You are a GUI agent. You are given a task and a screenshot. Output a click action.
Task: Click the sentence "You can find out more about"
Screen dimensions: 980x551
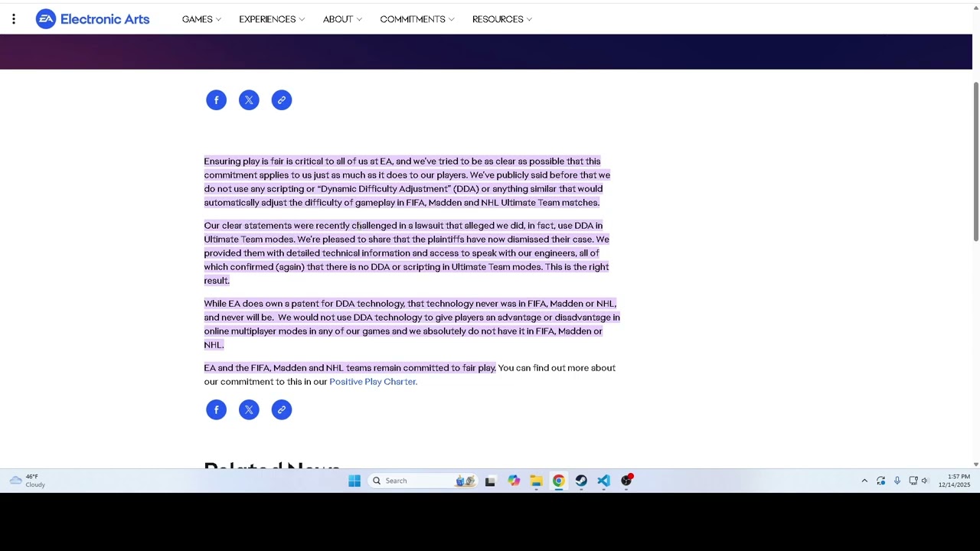click(557, 368)
